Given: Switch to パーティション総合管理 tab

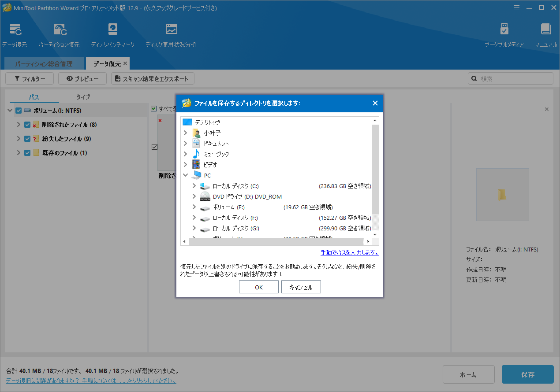Looking at the screenshot, I should coord(44,64).
